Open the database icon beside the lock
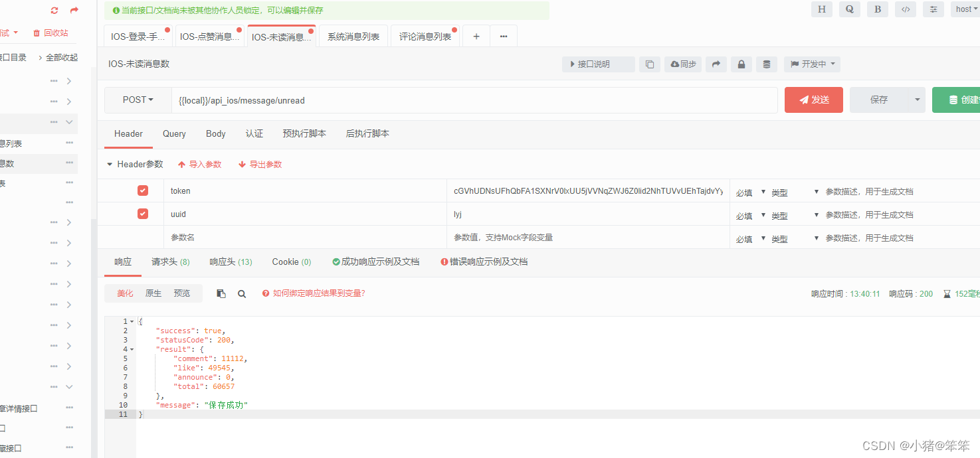This screenshot has width=980, height=458. point(766,64)
